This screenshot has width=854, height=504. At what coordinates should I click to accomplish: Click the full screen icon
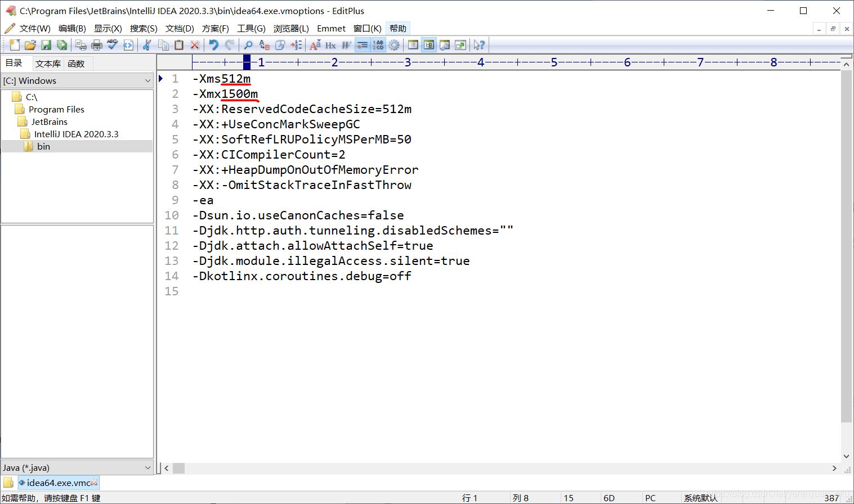[460, 45]
